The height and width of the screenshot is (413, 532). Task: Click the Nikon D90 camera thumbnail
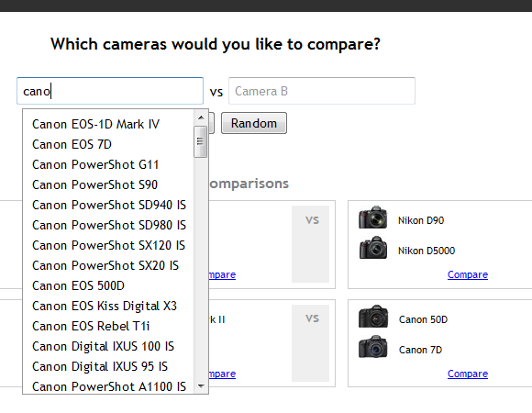coord(373,217)
